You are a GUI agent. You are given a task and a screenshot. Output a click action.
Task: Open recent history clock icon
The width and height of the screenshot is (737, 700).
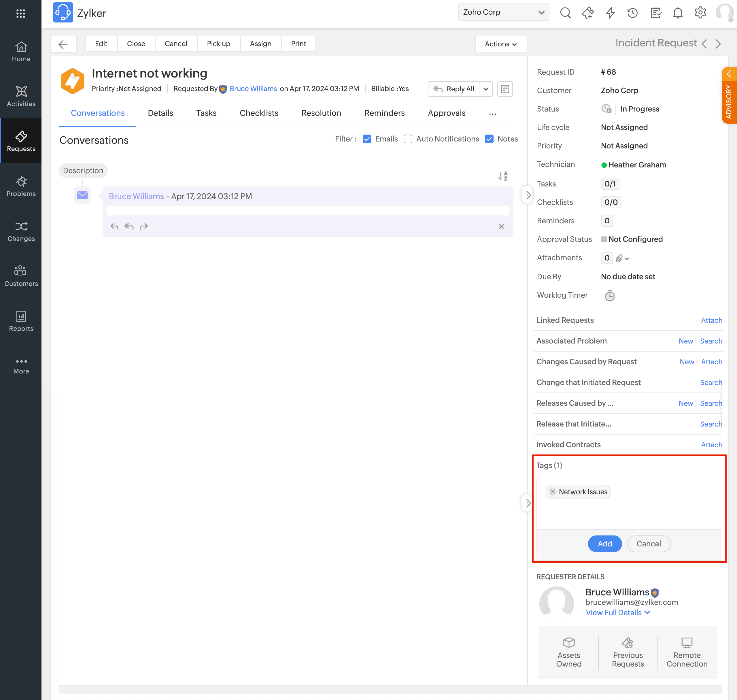[x=633, y=13]
